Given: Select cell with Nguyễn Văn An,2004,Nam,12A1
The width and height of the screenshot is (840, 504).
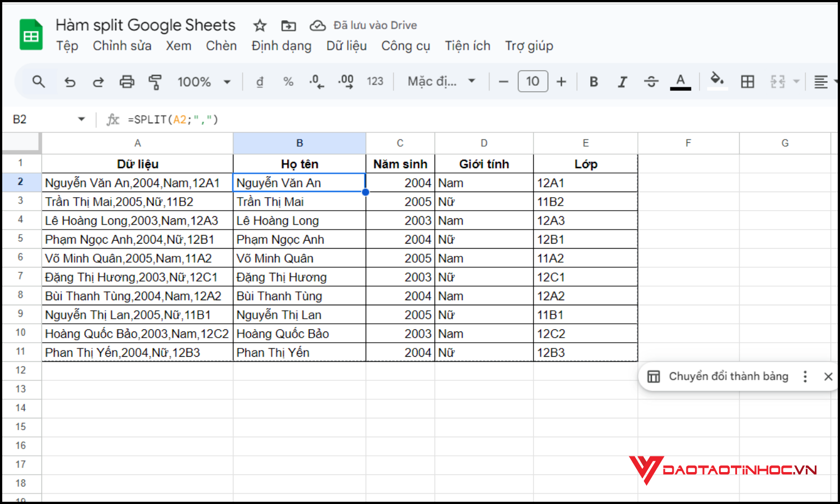Looking at the screenshot, I should [x=137, y=183].
